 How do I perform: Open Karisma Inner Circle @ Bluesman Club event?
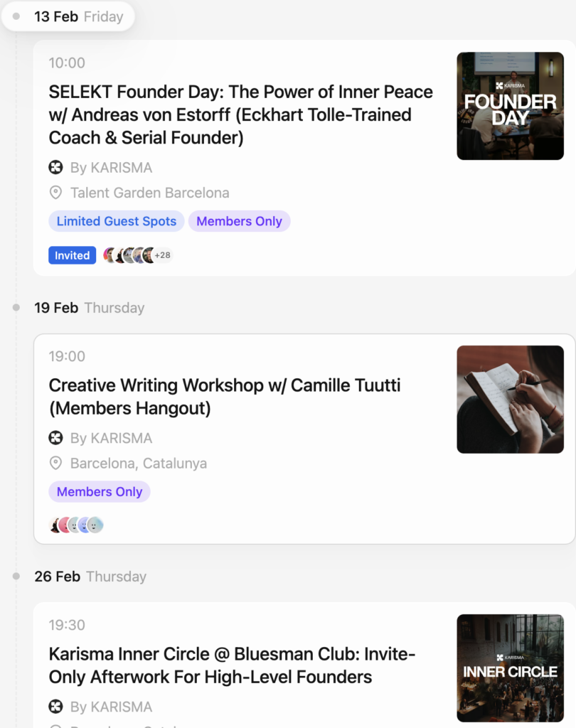coord(232,665)
